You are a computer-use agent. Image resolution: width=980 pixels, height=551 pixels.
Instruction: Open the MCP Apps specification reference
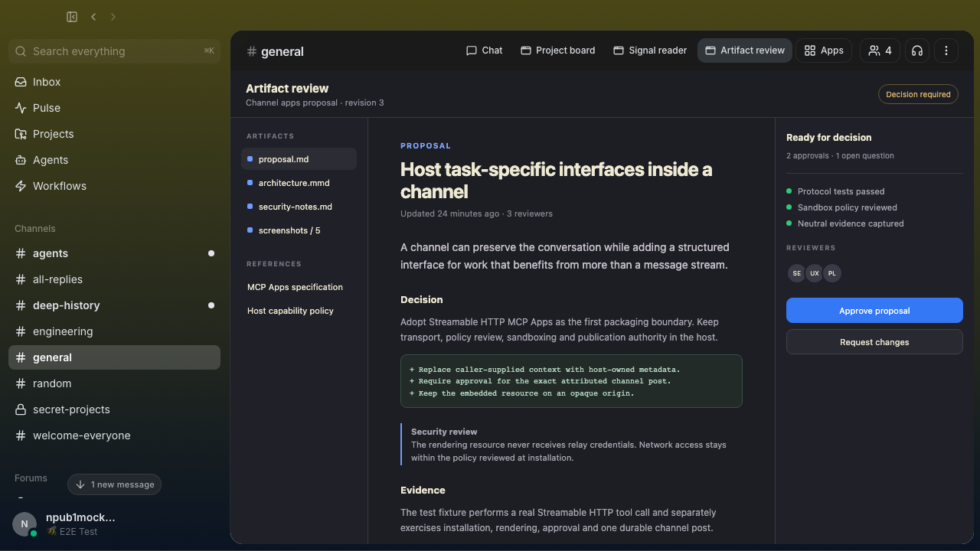tap(295, 287)
